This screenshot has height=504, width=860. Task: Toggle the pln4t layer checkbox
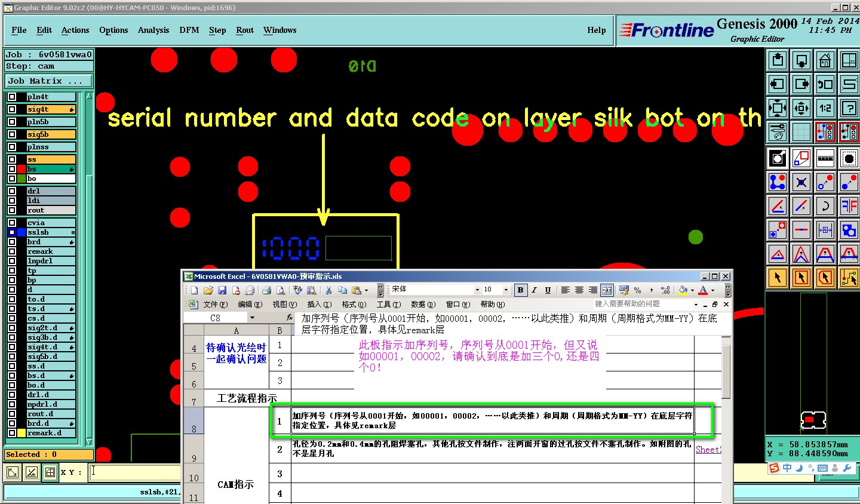point(12,97)
